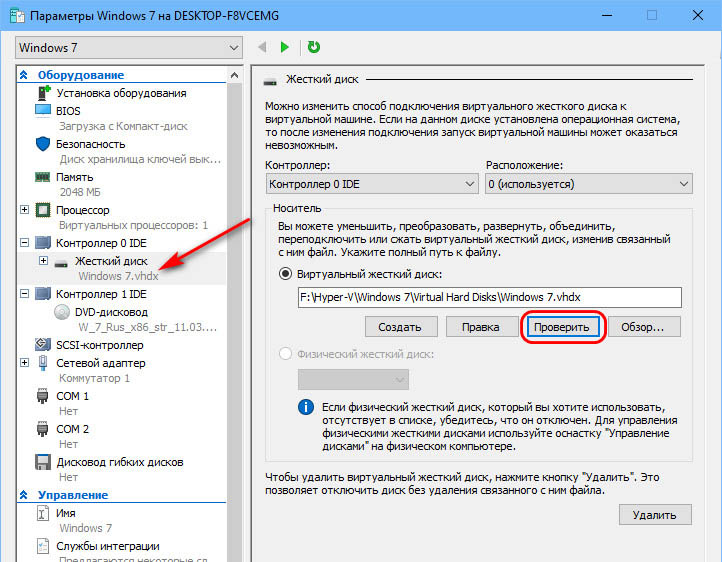This screenshot has height=562, width=722.
Task: Click the network adapter icon
Action: (x=43, y=363)
